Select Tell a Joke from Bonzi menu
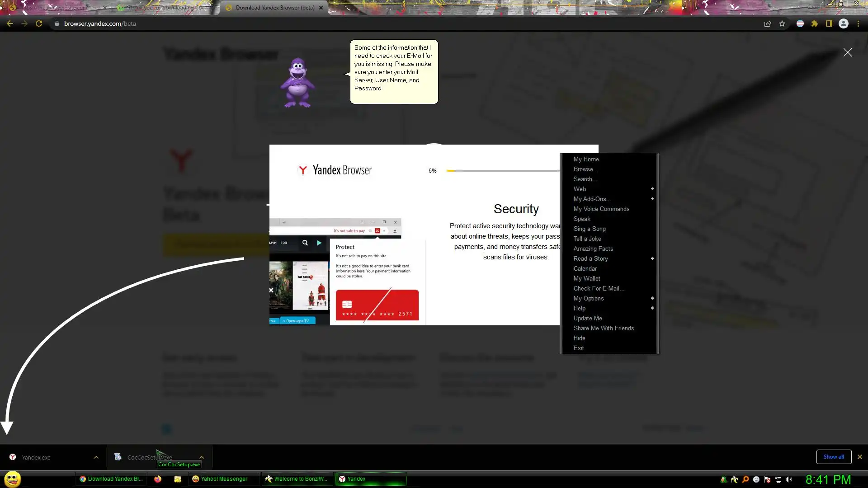The height and width of the screenshot is (488, 868). [587, 239]
